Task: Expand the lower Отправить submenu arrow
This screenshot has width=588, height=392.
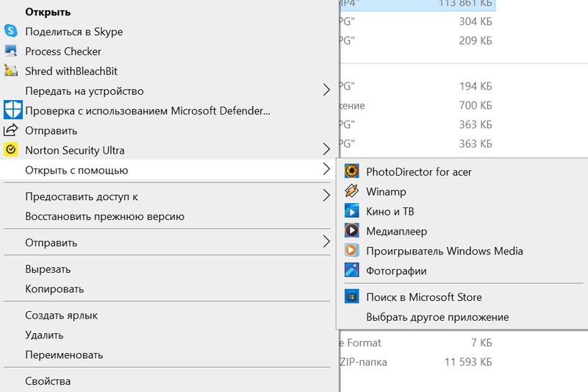Action: click(x=326, y=241)
